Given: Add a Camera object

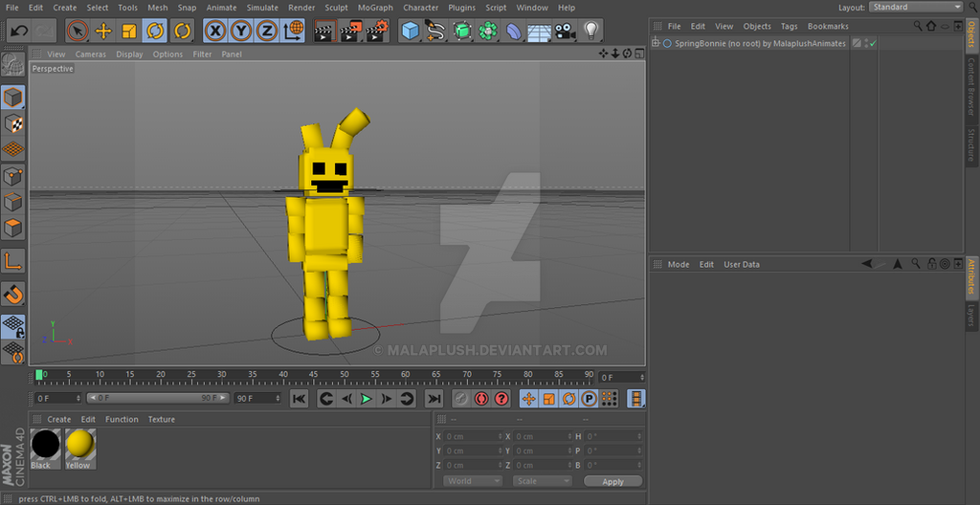Looking at the screenshot, I should (x=565, y=30).
